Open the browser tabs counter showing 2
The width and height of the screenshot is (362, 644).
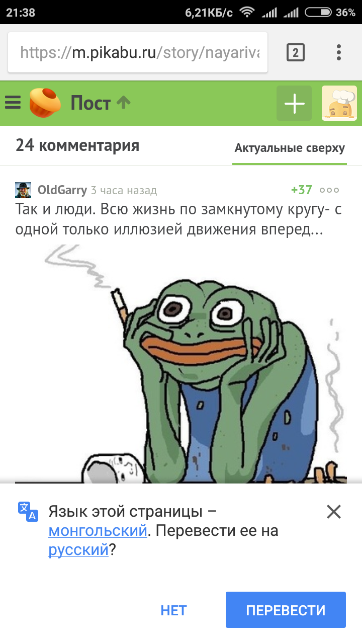[x=295, y=52]
